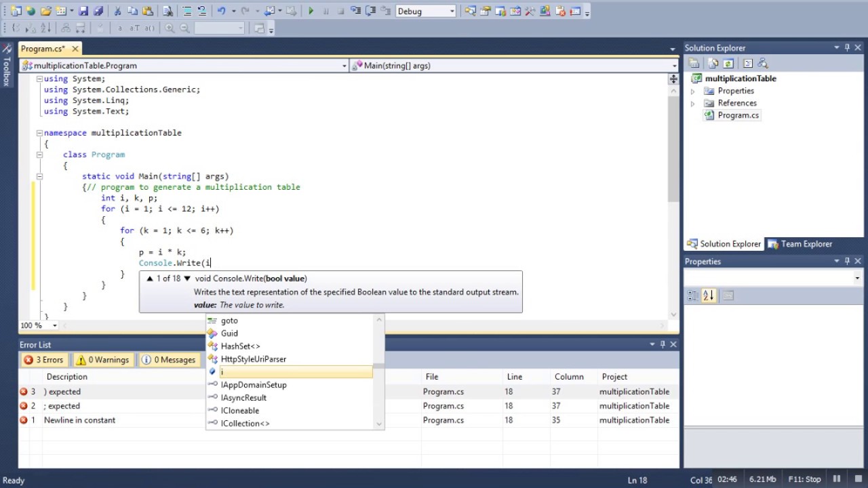Image resolution: width=868 pixels, height=488 pixels.
Task: Click the New Project toolbar icon
Action: click(x=15, y=11)
